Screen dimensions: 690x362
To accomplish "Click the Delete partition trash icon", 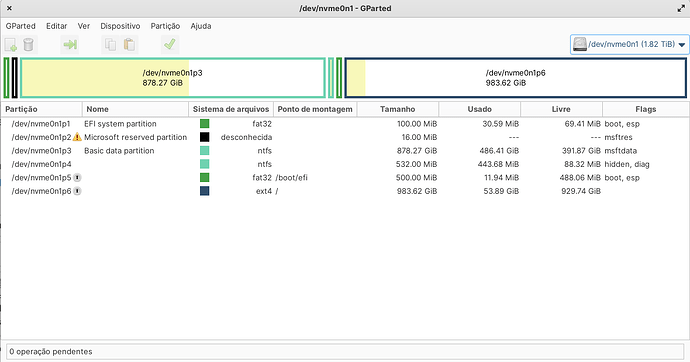I will (28, 44).
